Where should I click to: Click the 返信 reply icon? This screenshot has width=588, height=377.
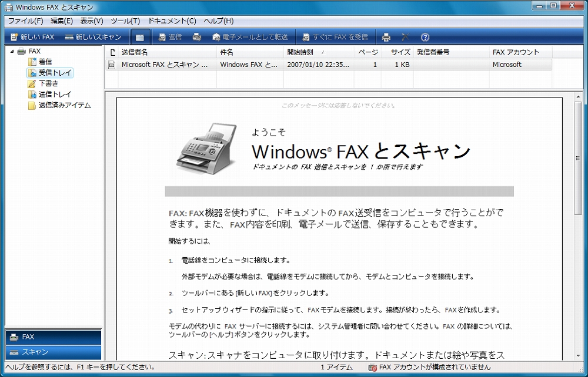(x=169, y=37)
